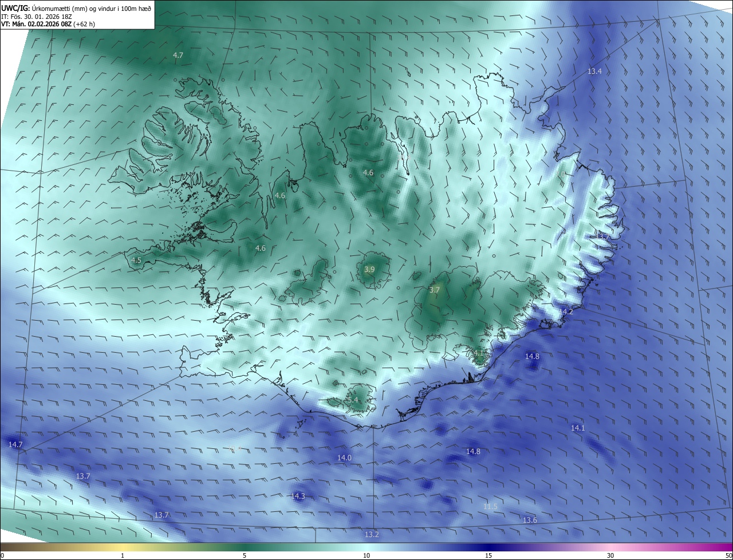Click the 3.7 value label on the map

435,290
